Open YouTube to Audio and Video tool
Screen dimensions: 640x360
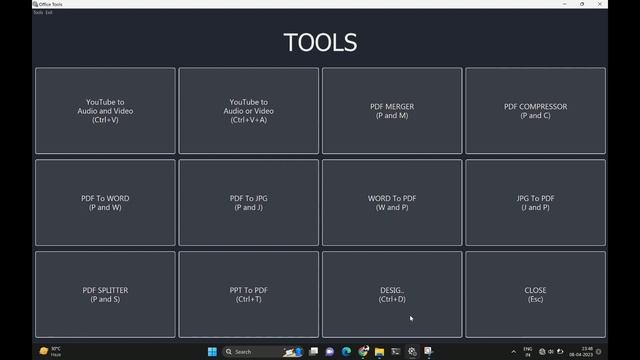pos(105,111)
